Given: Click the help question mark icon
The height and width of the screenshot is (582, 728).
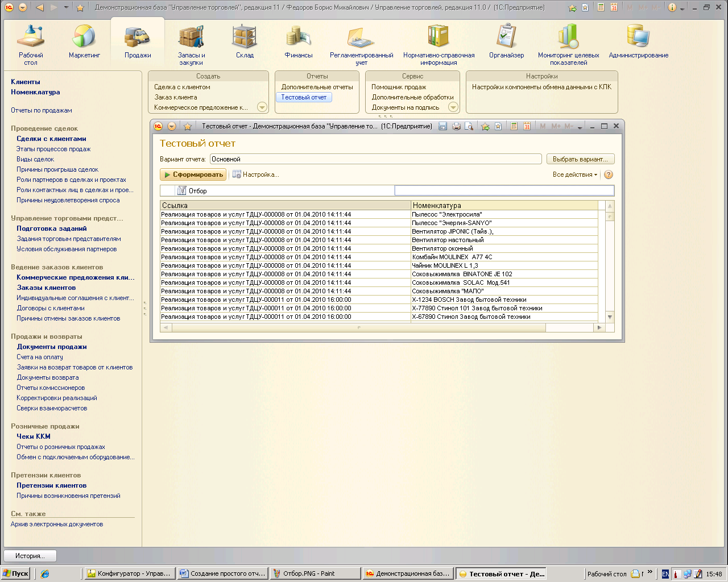Looking at the screenshot, I should pos(609,175).
